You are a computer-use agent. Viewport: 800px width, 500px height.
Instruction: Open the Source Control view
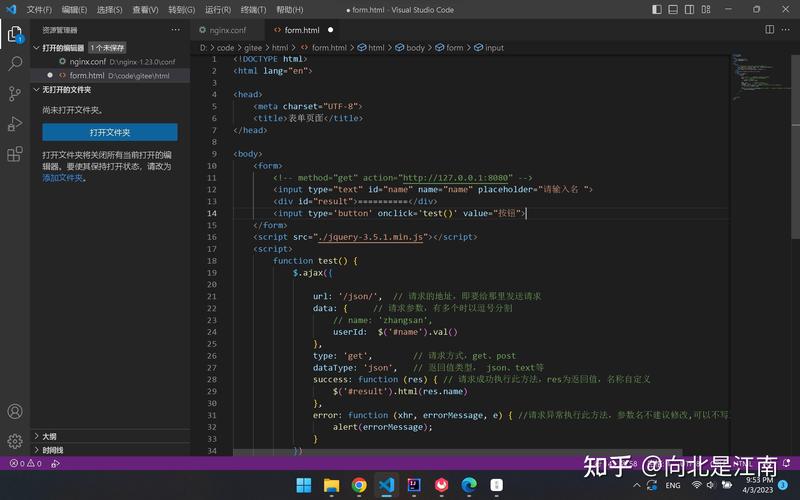point(15,93)
